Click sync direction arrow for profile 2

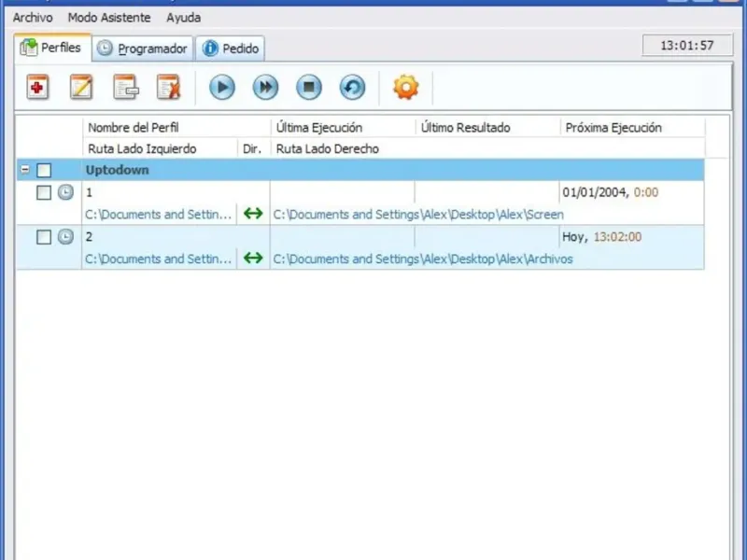click(x=253, y=258)
